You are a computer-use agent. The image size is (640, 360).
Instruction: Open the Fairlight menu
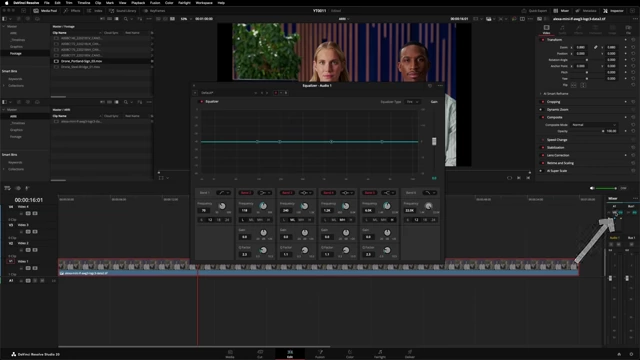tap(184, 3)
